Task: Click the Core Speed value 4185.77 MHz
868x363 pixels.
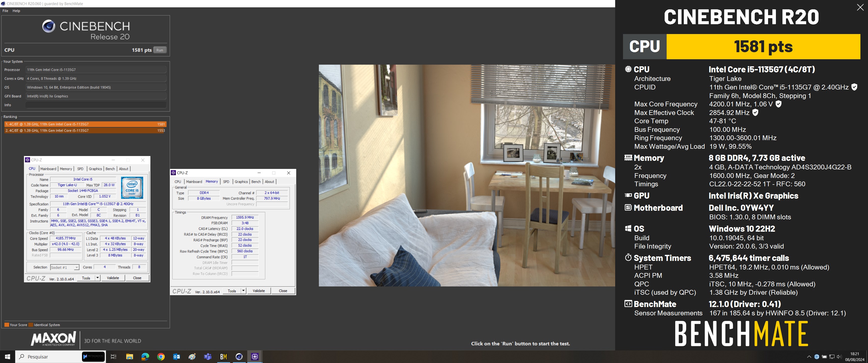Action: point(66,238)
